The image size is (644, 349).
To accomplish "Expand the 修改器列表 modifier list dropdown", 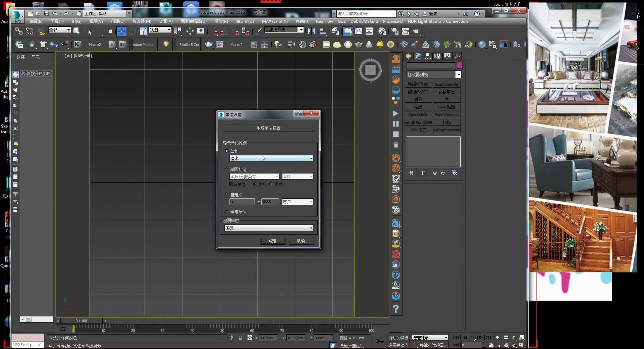I will [459, 74].
